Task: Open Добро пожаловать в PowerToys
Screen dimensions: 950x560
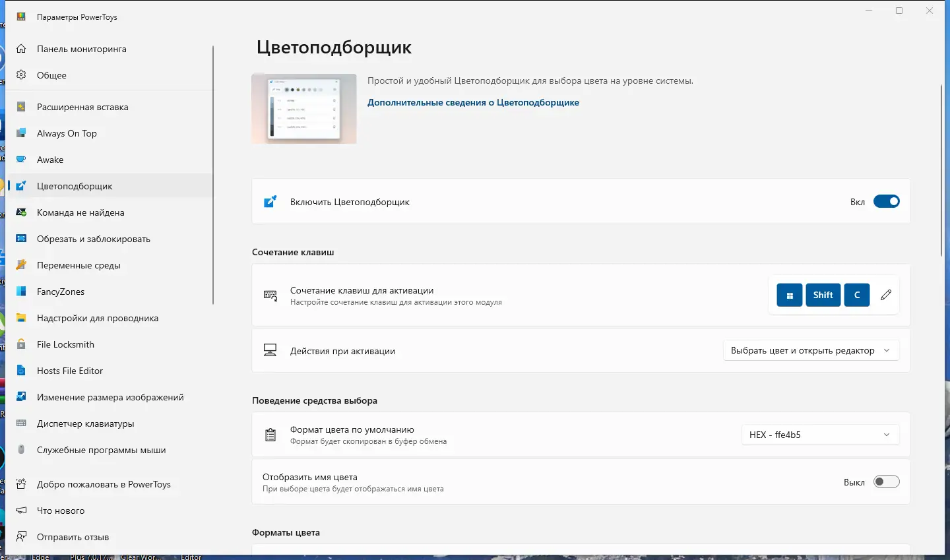Action: 110,484
